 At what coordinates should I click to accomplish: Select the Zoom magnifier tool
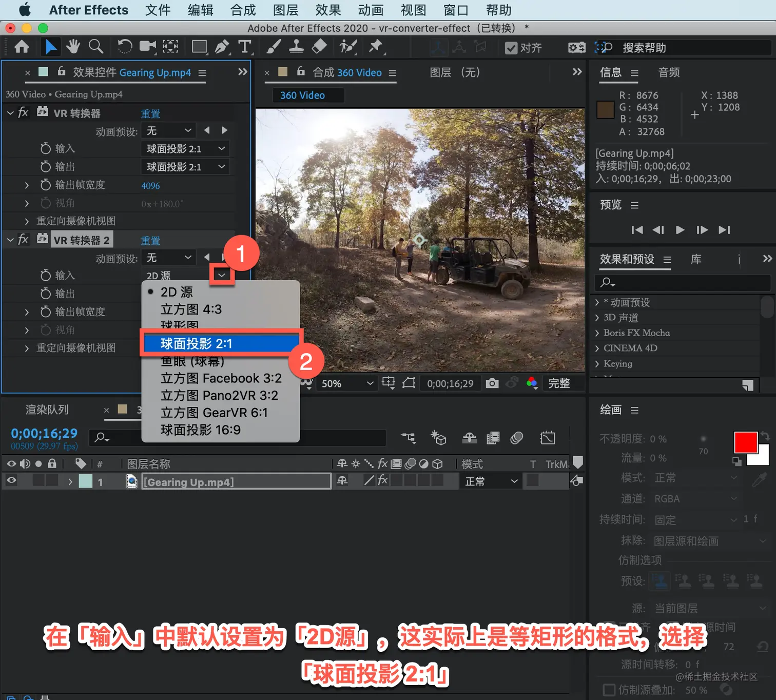click(95, 47)
